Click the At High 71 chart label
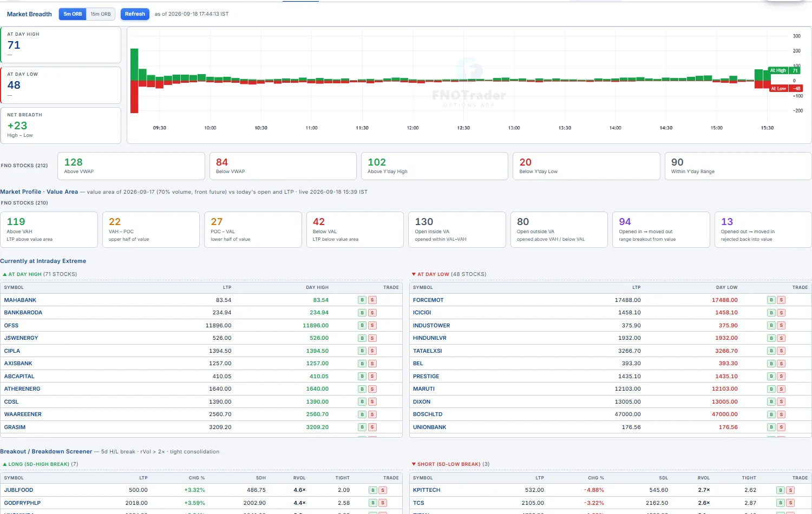Viewport: 812px width, 514px height. coord(784,70)
